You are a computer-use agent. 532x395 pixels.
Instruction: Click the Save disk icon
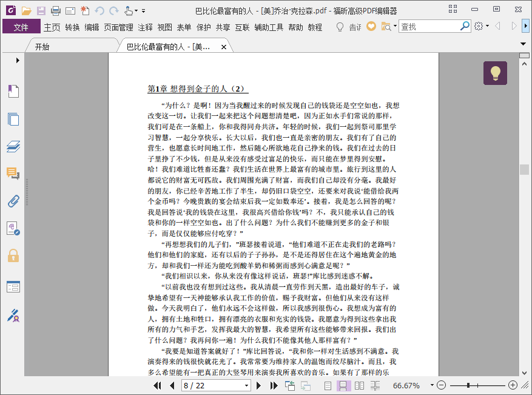41,11
